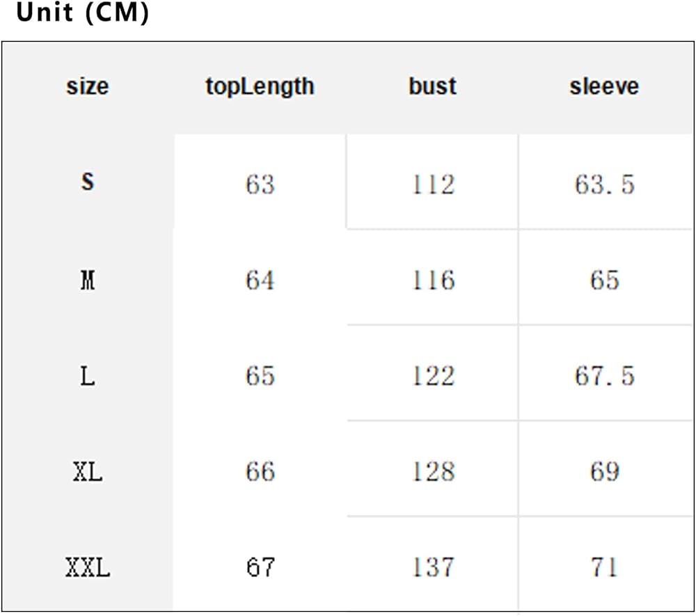Click the bust value 128
696x616 pixels.
tap(433, 472)
